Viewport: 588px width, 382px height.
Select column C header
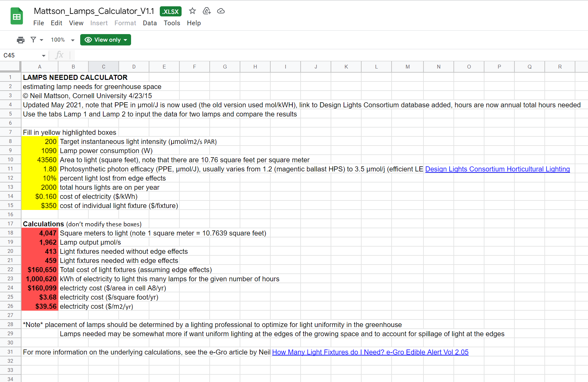point(104,67)
